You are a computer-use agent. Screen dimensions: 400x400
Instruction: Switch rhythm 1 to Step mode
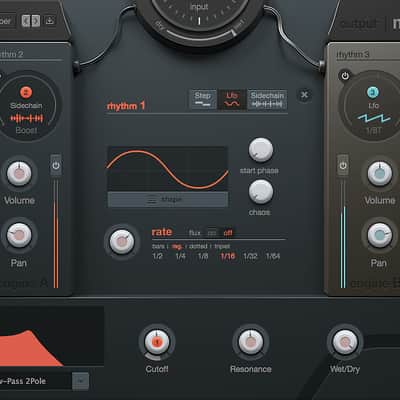pos(203,99)
